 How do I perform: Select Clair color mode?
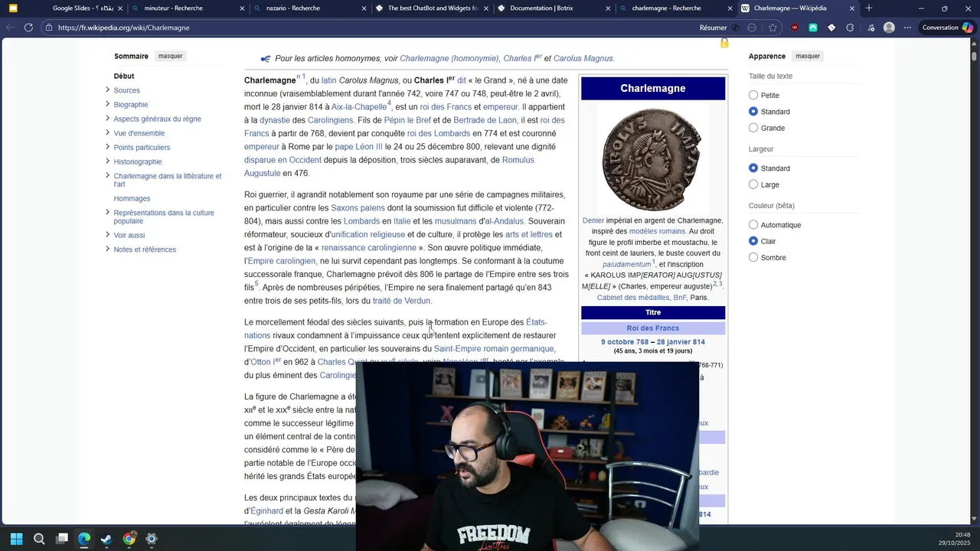753,241
